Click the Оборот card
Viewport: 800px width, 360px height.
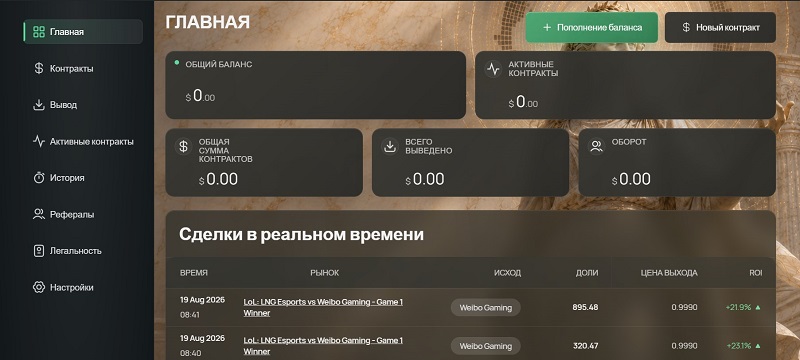(x=677, y=163)
